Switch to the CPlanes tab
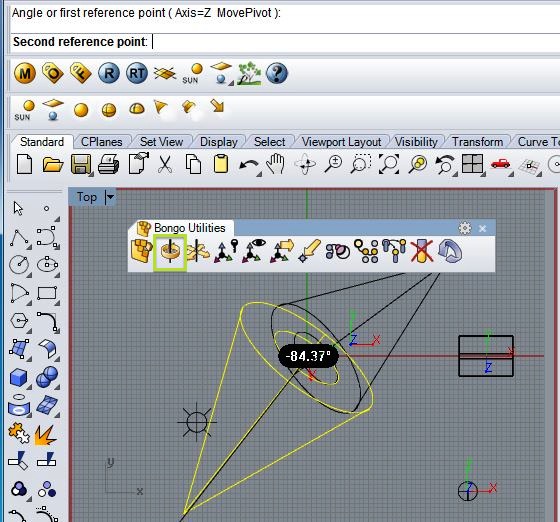The width and height of the screenshot is (560, 522). [x=101, y=142]
